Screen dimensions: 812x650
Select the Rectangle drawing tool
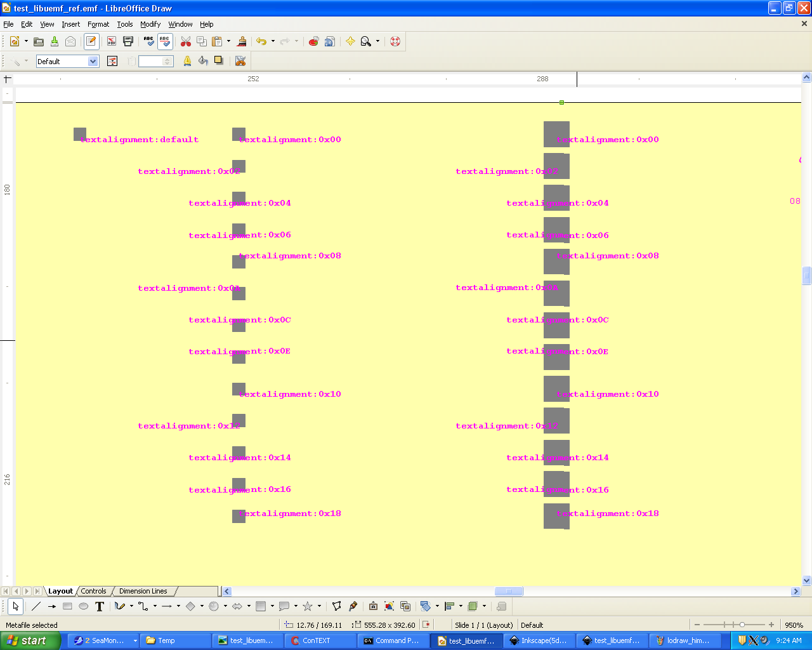(67, 606)
